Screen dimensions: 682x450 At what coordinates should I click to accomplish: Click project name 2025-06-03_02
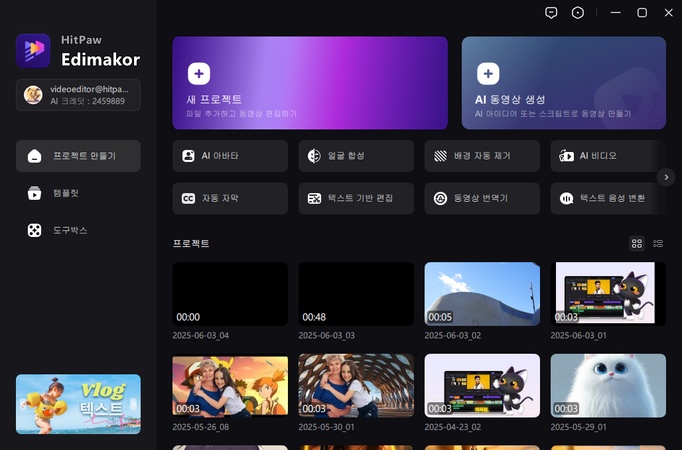[x=453, y=335]
